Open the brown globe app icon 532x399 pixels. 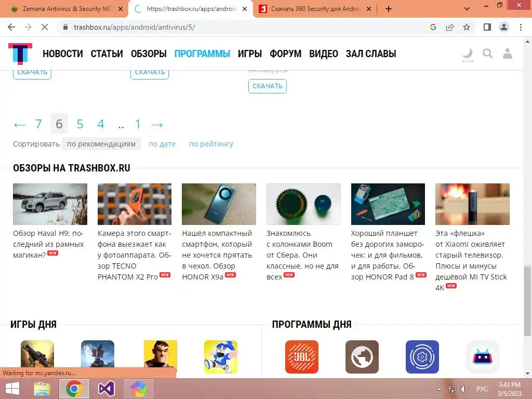pyautogui.click(x=362, y=356)
